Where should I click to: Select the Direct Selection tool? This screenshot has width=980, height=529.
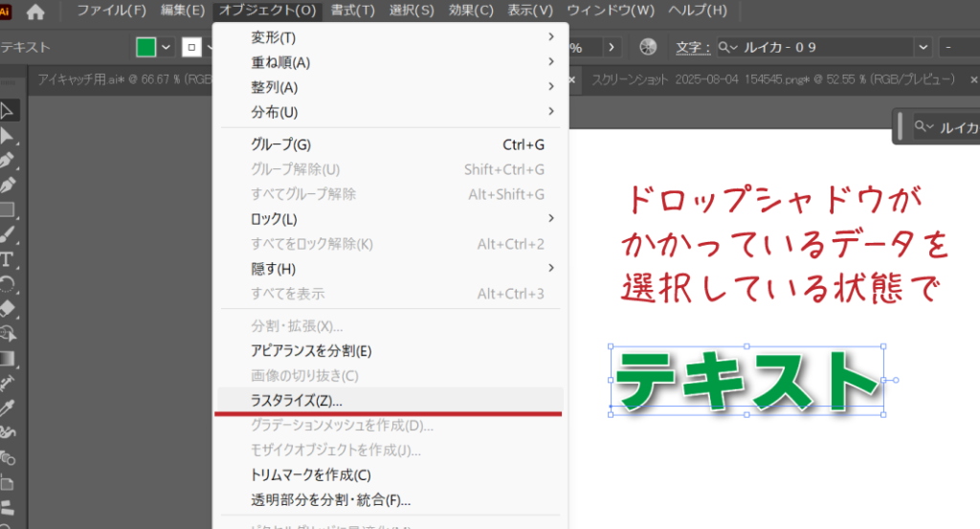(8, 135)
